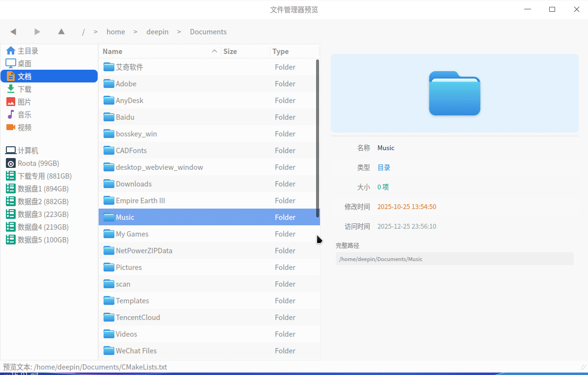Viewport: 588px width, 375px height.
Task: Open the 桌面 desktop location
Action: point(49,64)
